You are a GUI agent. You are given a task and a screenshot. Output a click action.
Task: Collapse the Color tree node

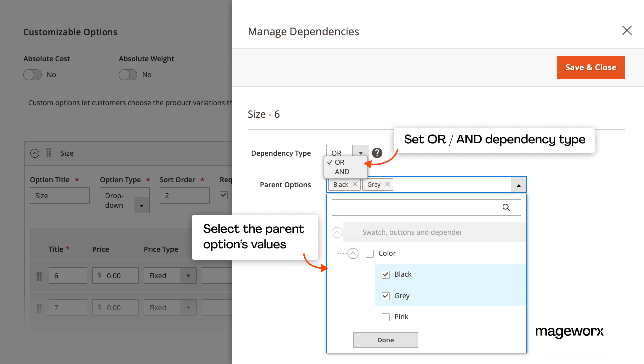353,253
